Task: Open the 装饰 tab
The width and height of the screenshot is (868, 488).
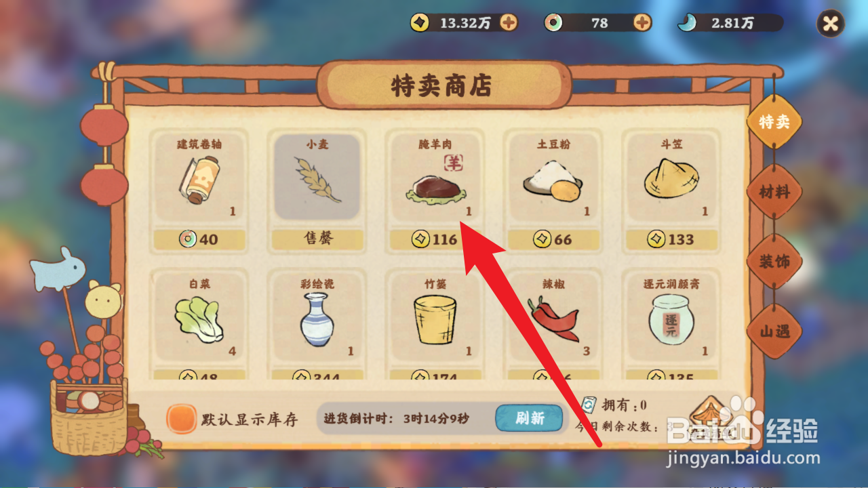Action: coord(774,261)
